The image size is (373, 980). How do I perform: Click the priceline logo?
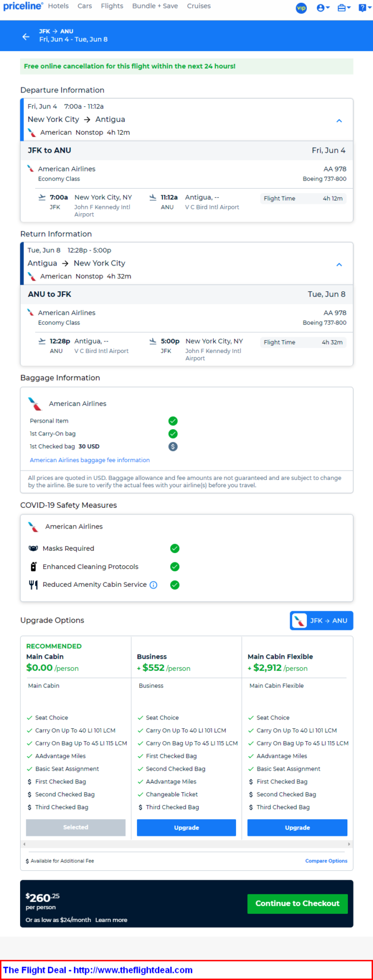[23, 6]
